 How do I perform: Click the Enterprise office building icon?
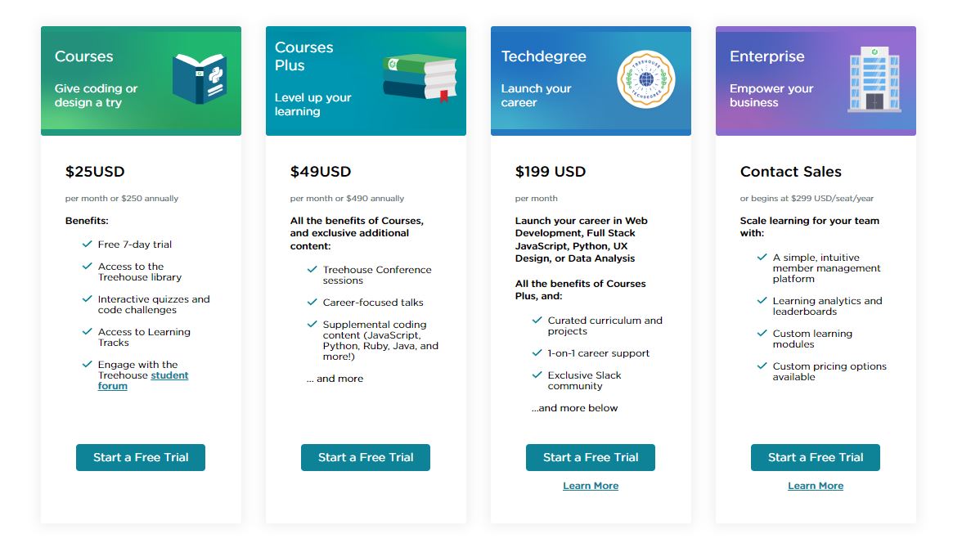tap(874, 79)
